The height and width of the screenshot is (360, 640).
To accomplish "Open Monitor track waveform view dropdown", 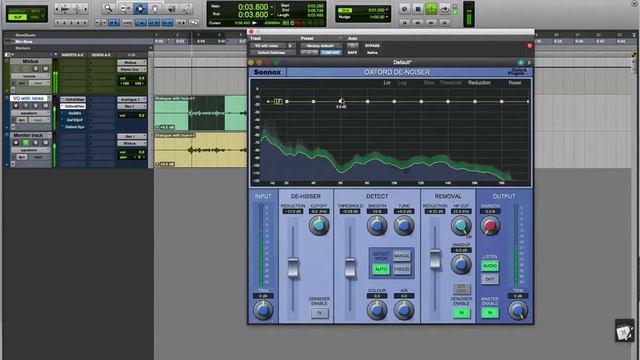I will click(30, 150).
